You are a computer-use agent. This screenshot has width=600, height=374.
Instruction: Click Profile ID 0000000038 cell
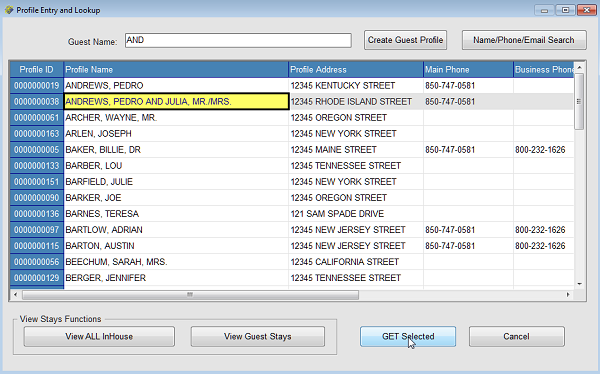37,101
